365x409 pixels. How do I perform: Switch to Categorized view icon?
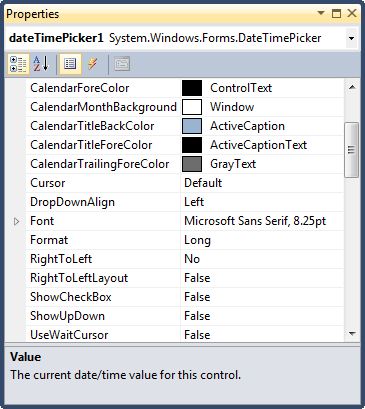pyautogui.click(x=18, y=64)
